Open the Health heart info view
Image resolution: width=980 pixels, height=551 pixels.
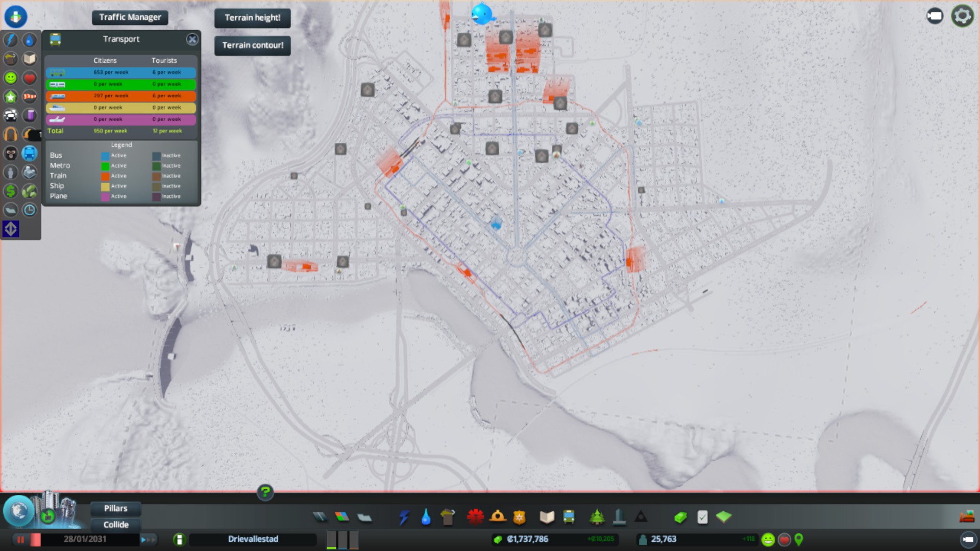[30, 78]
